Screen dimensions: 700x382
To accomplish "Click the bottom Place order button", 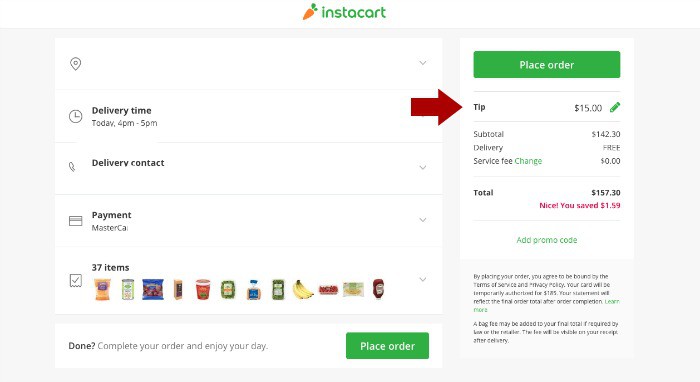I will click(387, 346).
